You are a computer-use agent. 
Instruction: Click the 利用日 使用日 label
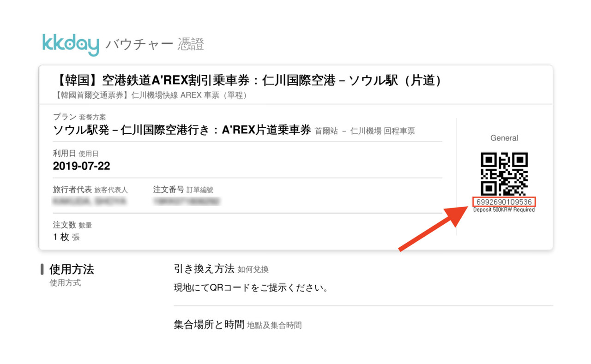tap(76, 154)
